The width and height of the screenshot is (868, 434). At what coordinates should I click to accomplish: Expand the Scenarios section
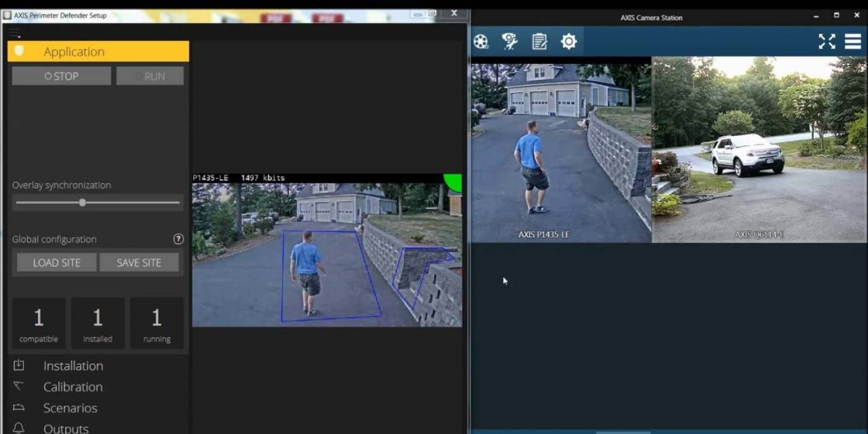point(70,408)
